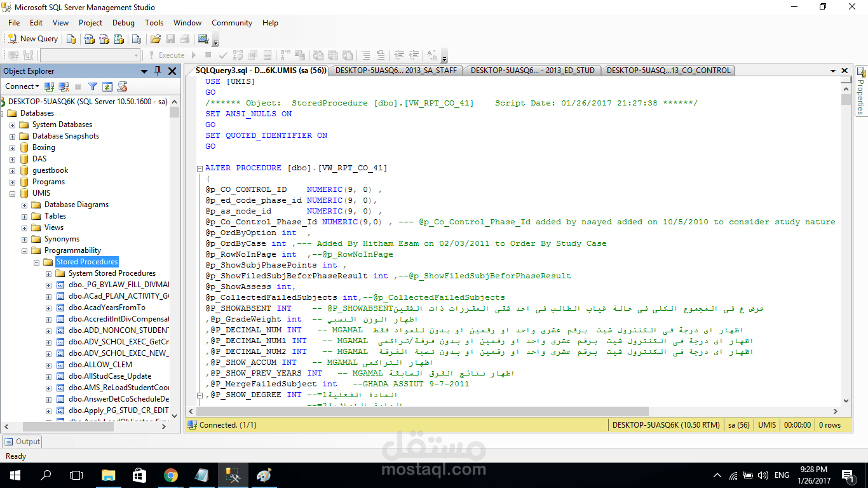Click the script error log icon in Object Explorer
This screenshot has width=868, height=488.
tap(123, 86)
